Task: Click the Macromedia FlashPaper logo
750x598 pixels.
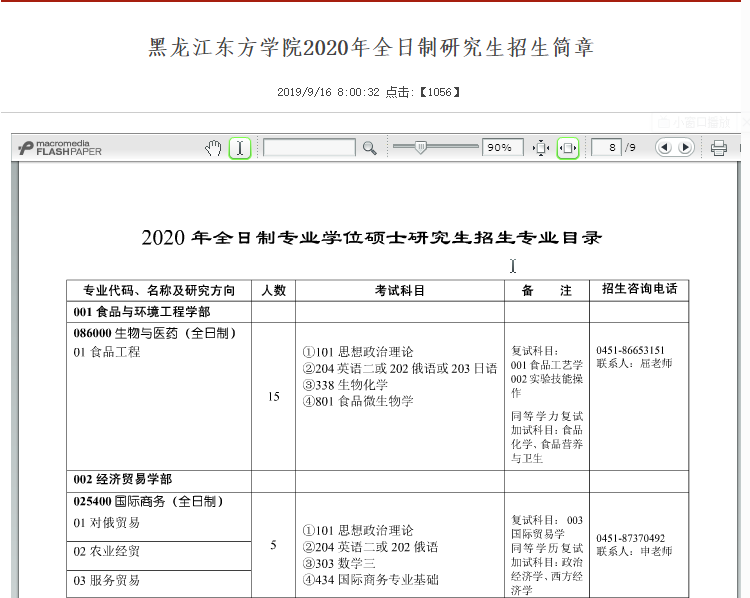Action: coord(60,148)
